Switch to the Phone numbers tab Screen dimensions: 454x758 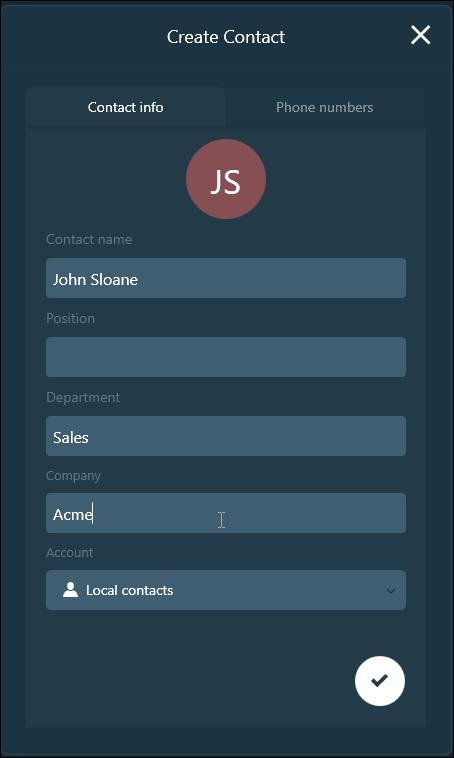point(324,107)
